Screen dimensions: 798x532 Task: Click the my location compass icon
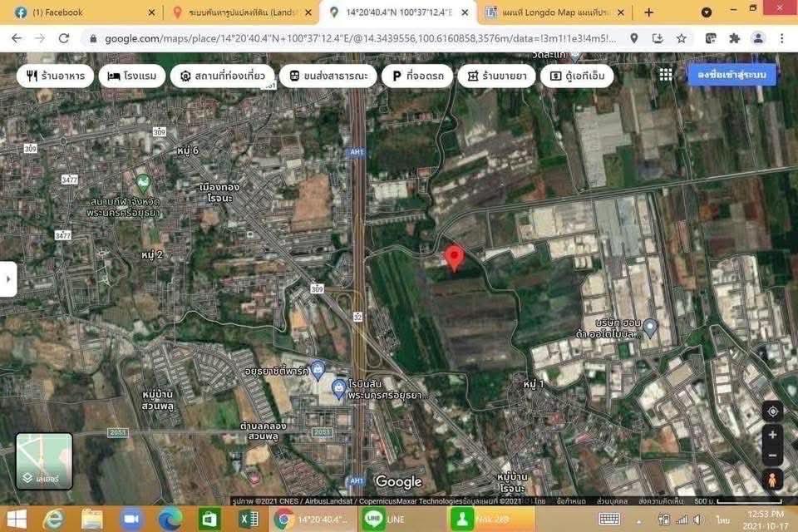(x=773, y=411)
